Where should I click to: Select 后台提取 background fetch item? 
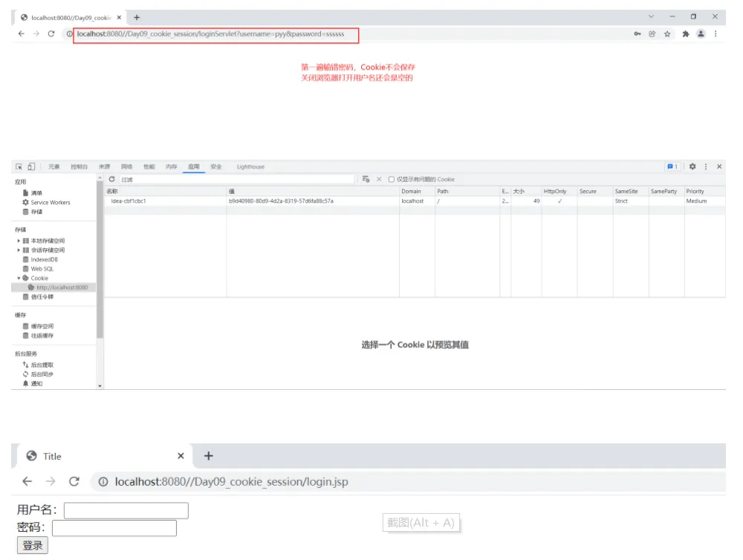pos(38,365)
